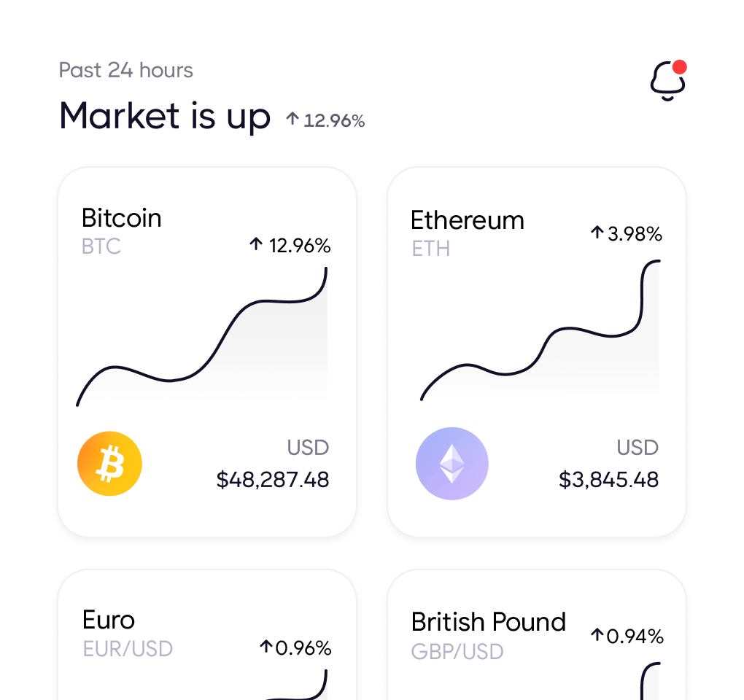744x700 pixels.
Task: Open notifications via the bell icon
Action: tap(666, 80)
